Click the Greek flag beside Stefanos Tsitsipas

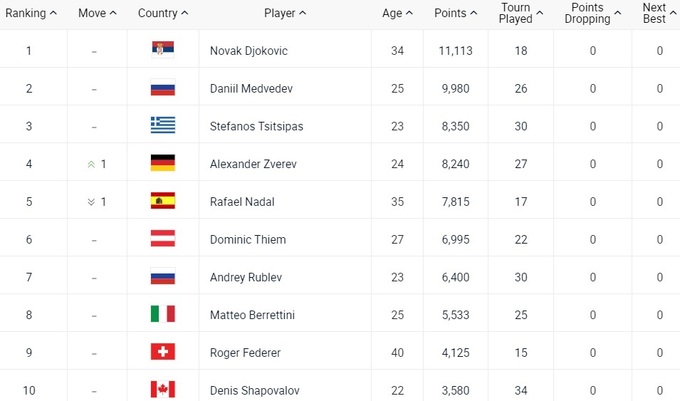coord(162,125)
